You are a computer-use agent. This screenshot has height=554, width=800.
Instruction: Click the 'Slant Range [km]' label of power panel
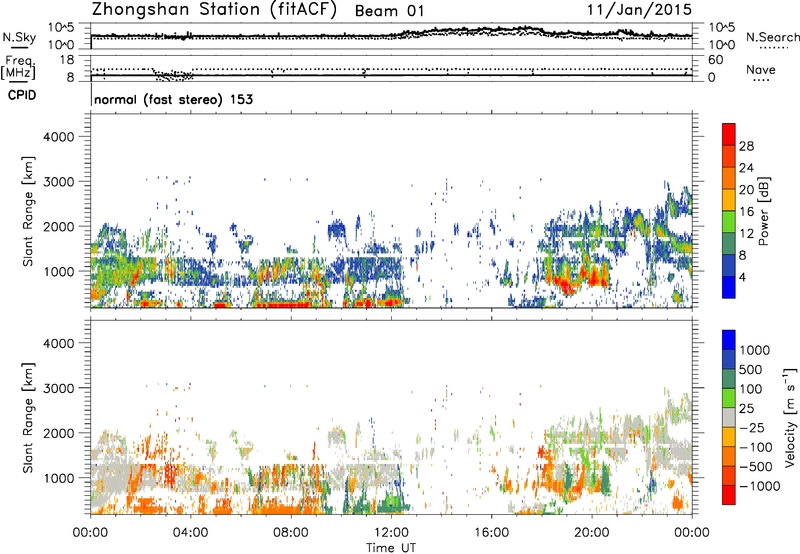coord(28,211)
